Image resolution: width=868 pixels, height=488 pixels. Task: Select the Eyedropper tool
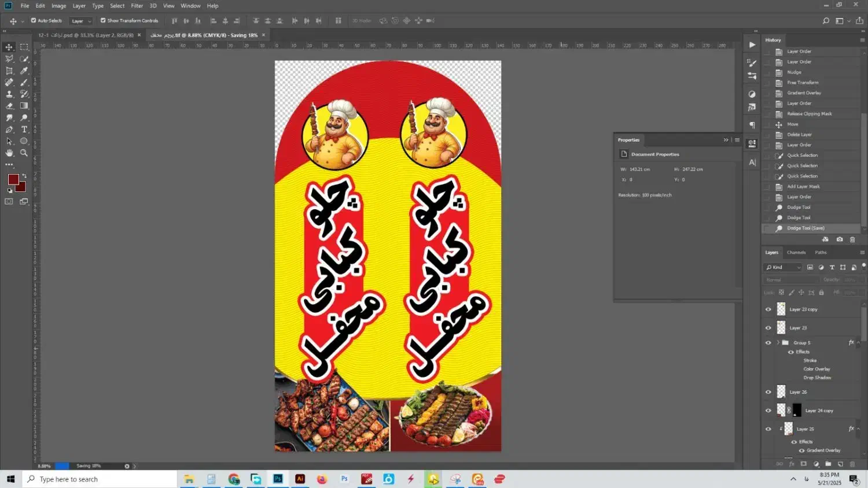24,71
